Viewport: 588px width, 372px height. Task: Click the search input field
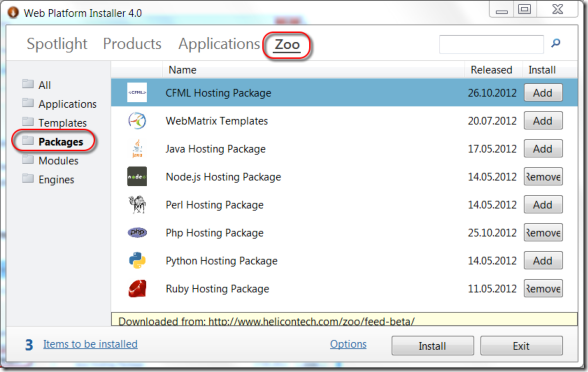[x=491, y=44]
